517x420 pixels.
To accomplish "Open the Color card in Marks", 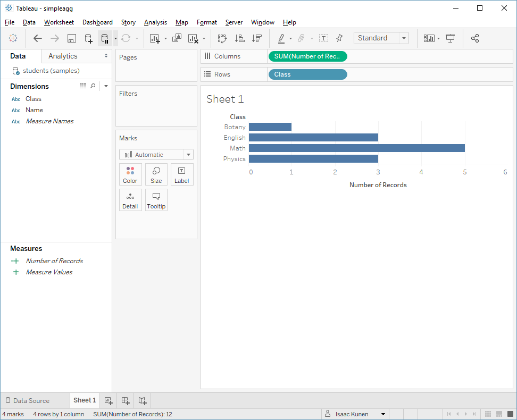I will 130,174.
